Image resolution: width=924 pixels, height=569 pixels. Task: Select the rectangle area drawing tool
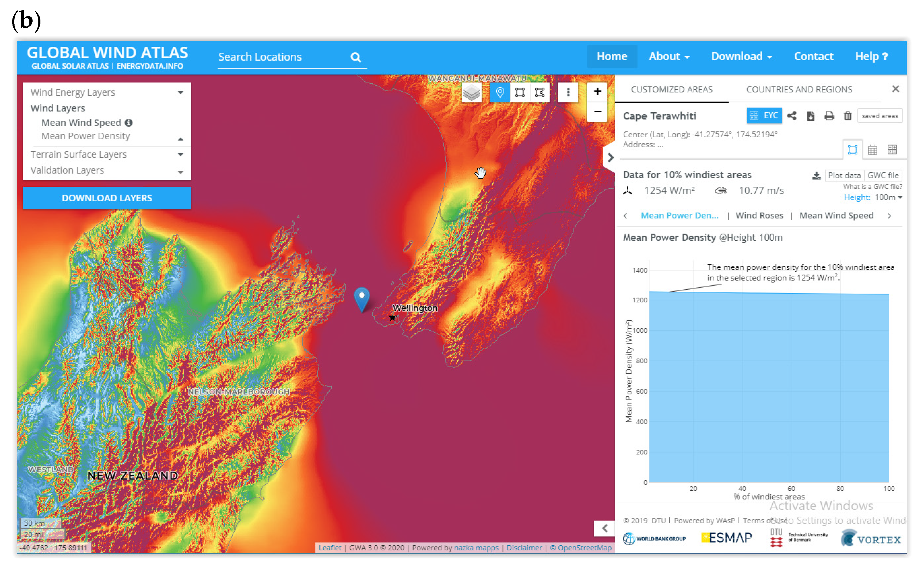(520, 92)
